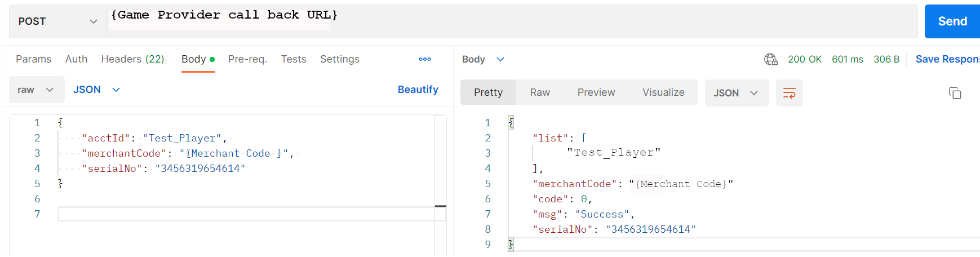
Task: Open the three-dots more options menu
Action: pos(425,59)
